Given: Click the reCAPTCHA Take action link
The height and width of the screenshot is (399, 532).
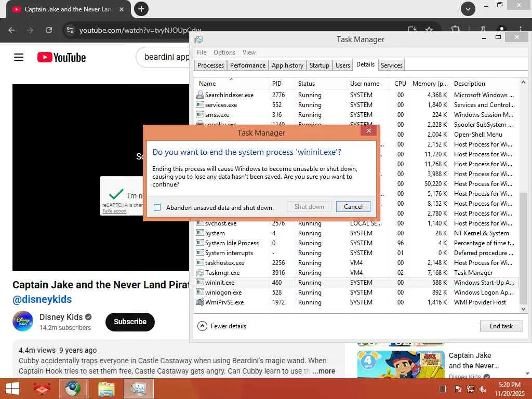Looking at the screenshot, I should pyautogui.click(x=114, y=211).
